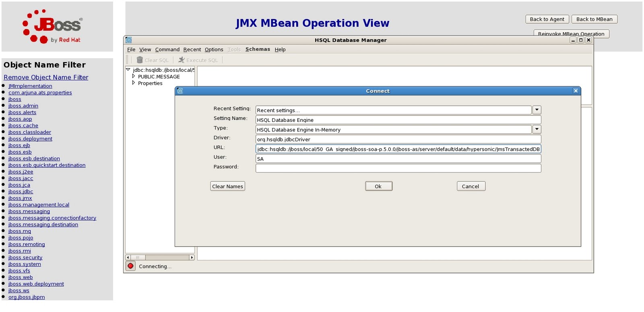
Task: Open the Schemas menu
Action: (258, 49)
